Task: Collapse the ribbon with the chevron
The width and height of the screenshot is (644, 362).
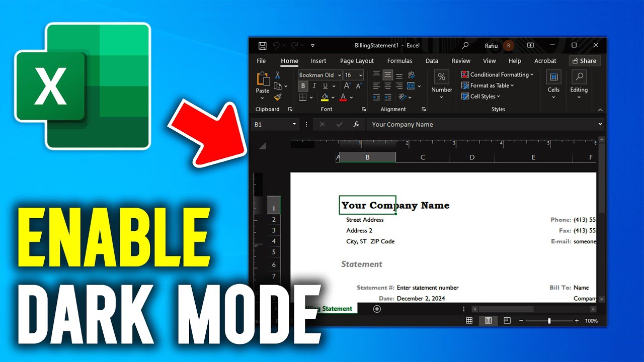Action: pyautogui.click(x=600, y=110)
